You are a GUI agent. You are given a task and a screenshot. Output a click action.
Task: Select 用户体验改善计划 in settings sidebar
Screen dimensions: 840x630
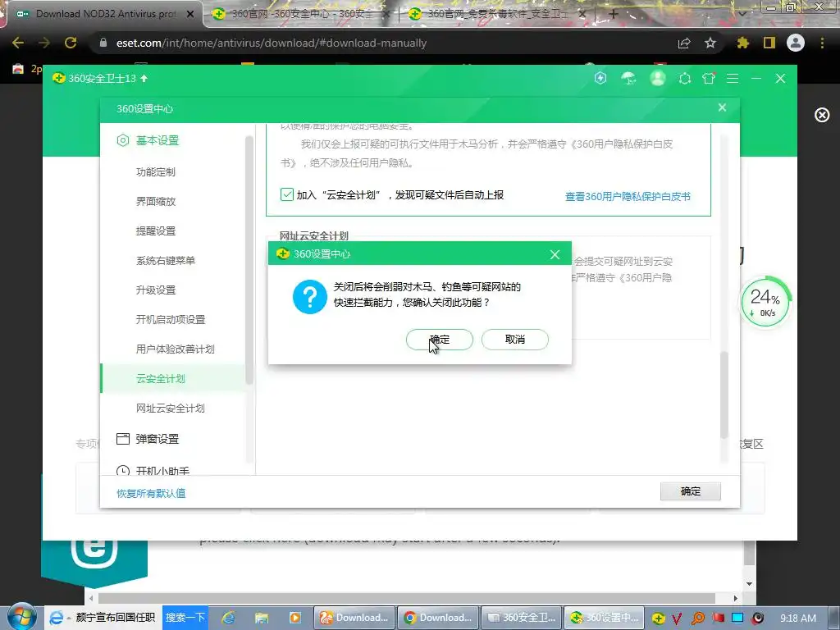[x=176, y=349]
